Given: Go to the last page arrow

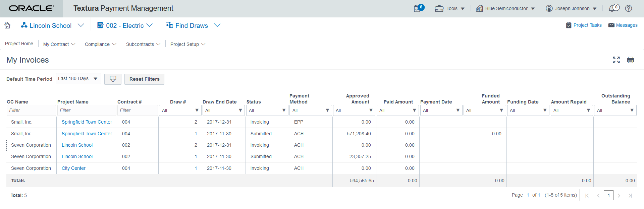Looking at the screenshot, I should [x=630, y=196].
